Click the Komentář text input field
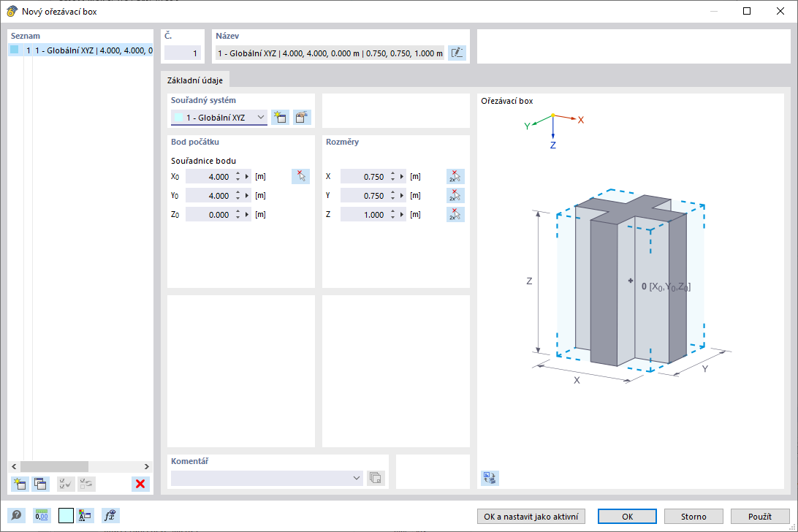798x532 pixels. click(x=261, y=478)
